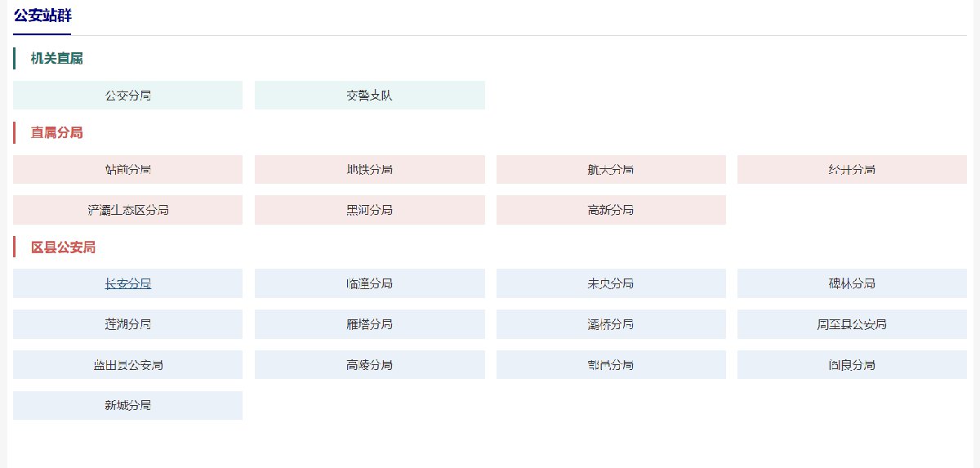Click the 碑林分局 button

(x=852, y=283)
